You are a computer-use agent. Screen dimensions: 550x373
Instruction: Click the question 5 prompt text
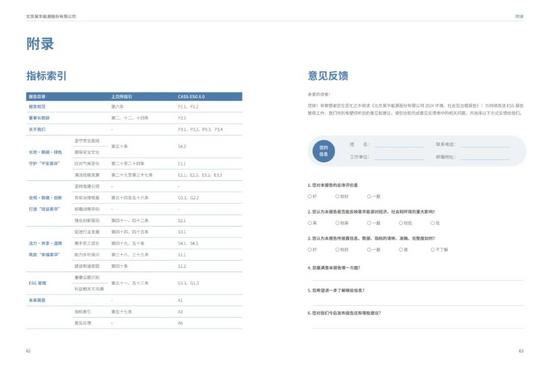(336, 291)
